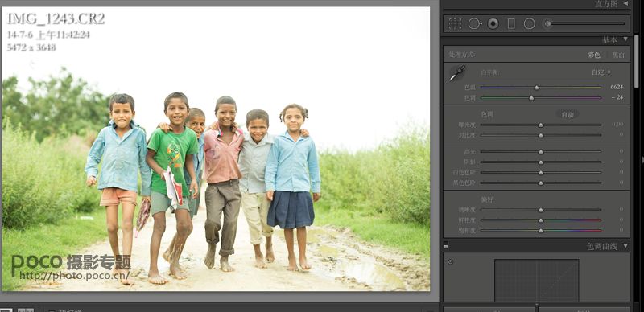The image size is (644, 312).
Task: Collapse the 基本 Basic panel
Action: click(625, 39)
